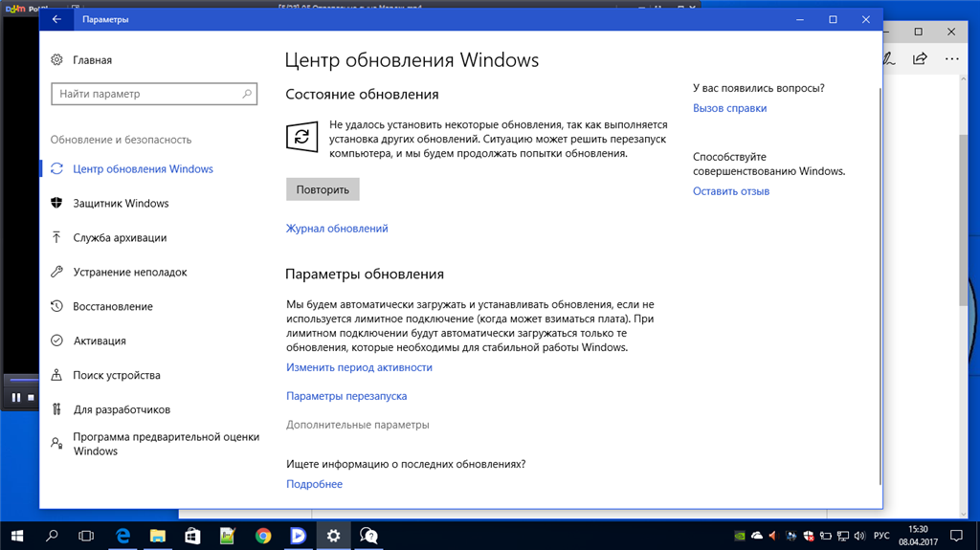Open Журнал обновлений link
The height and width of the screenshot is (550, 980).
pos(337,229)
